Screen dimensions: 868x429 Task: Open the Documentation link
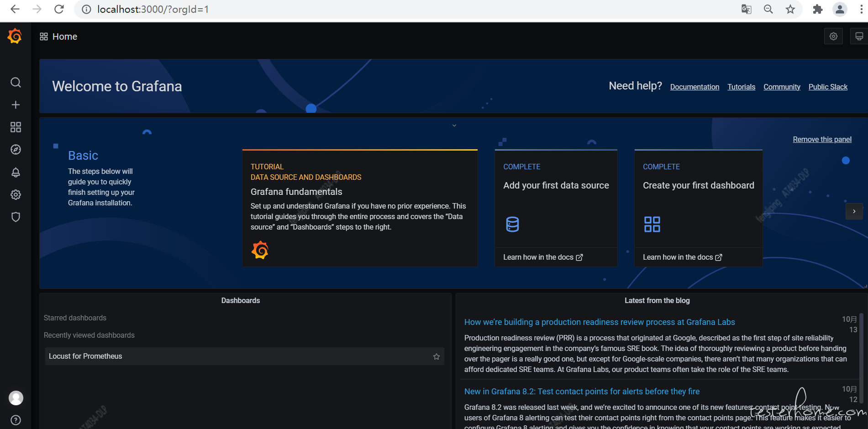[x=694, y=87]
